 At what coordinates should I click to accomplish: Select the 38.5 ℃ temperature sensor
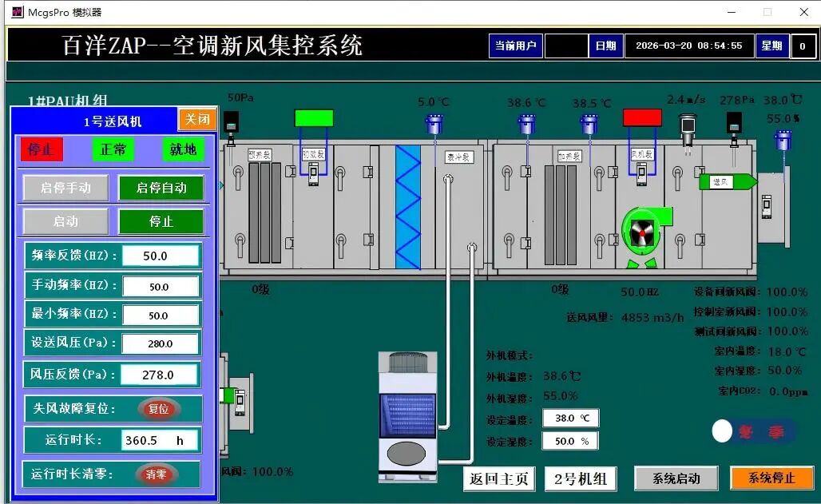point(589,124)
